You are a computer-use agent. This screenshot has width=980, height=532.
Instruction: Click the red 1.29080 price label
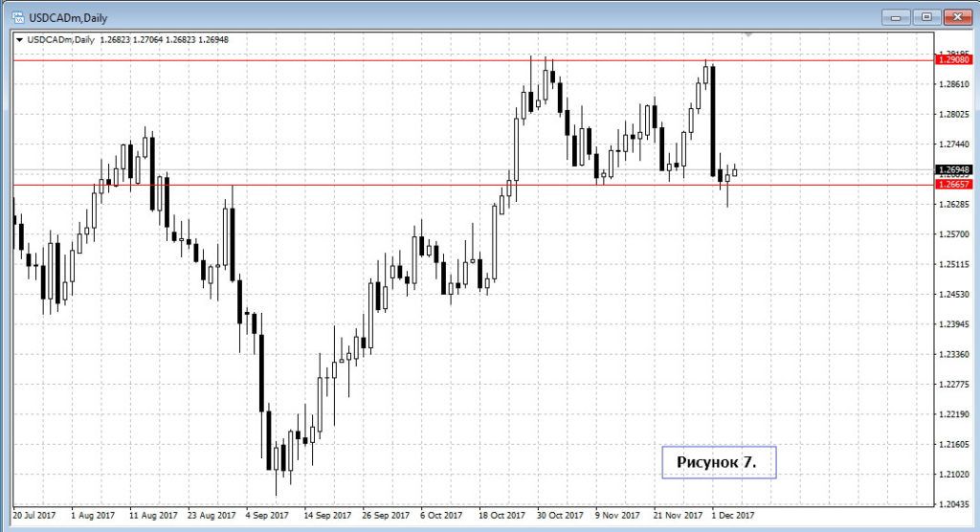954,60
